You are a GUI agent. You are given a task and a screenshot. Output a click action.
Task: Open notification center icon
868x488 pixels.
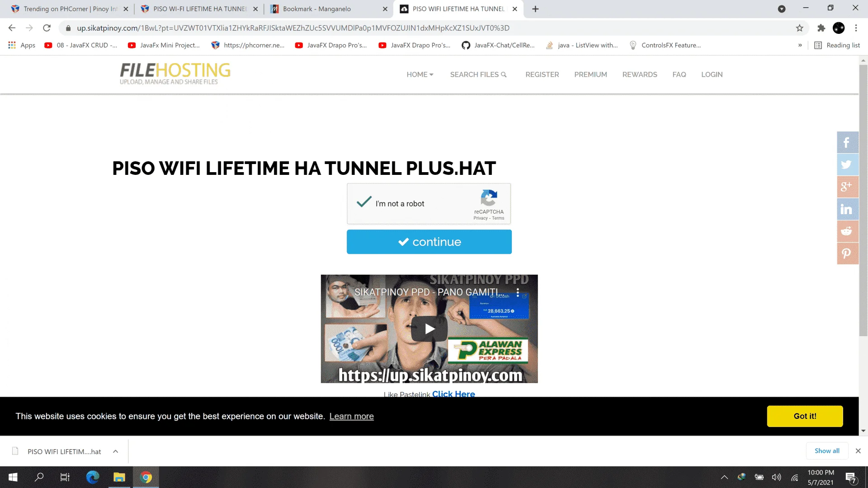(x=850, y=478)
